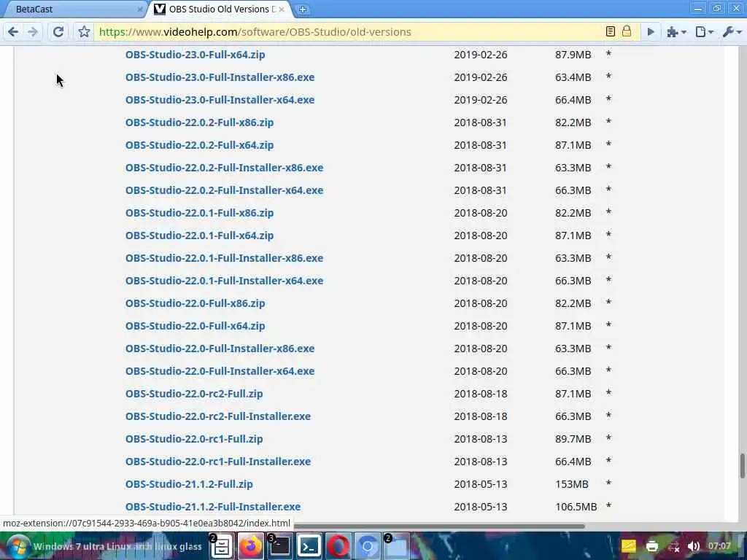
Task: Switch to the BetaCast tab
Action: point(71,9)
